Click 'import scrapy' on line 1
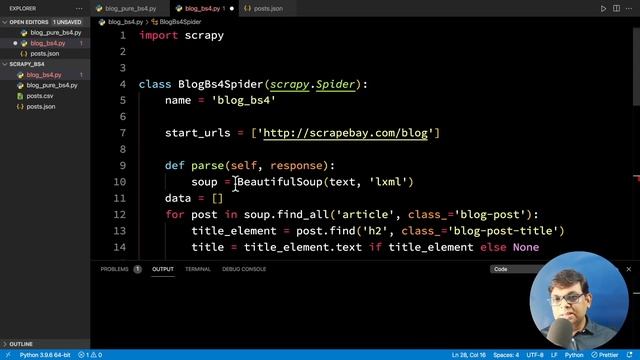640x360 pixels. 181,36
